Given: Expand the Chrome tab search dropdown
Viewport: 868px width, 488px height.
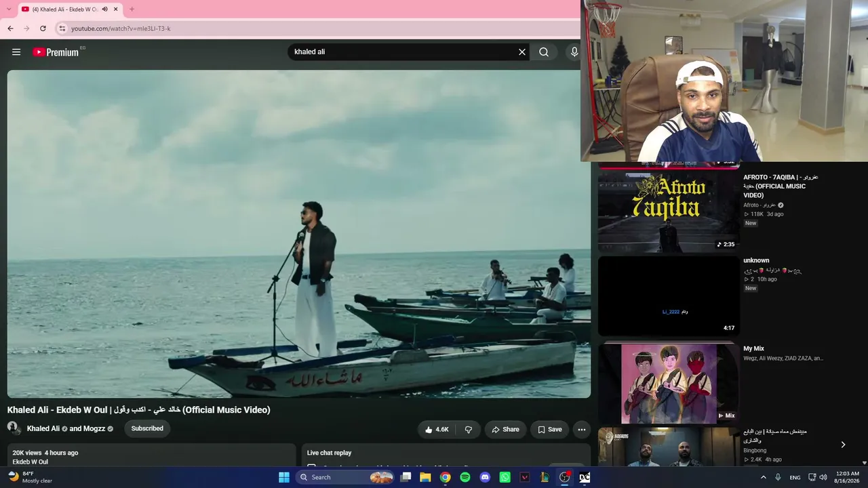Looking at the screenshot, I should (10, 9).
